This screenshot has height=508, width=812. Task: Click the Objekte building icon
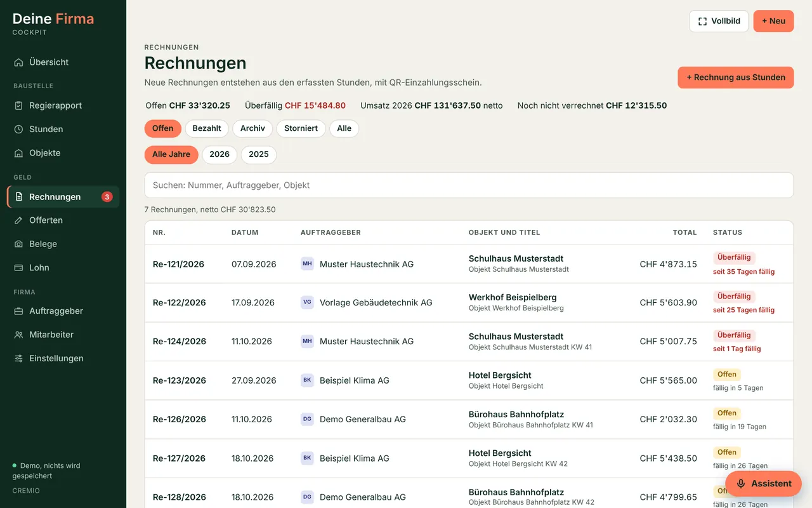pos(18,153)
